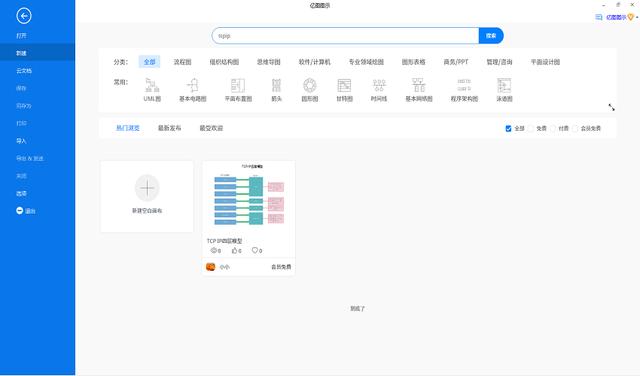Click the thumbs-up like icon on card
This screenshot has width=640, height=376.
coord(235,250)
